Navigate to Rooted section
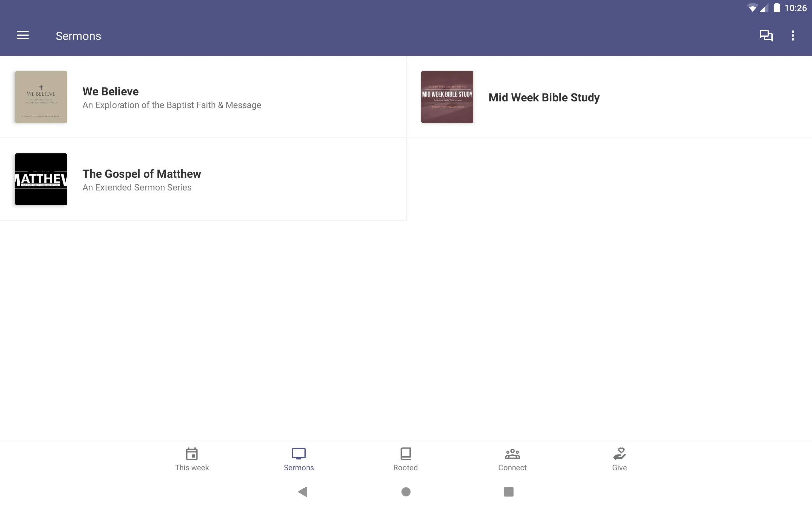Image resolution: width=812 pixels, height=507 pixels. coord(406,459)
